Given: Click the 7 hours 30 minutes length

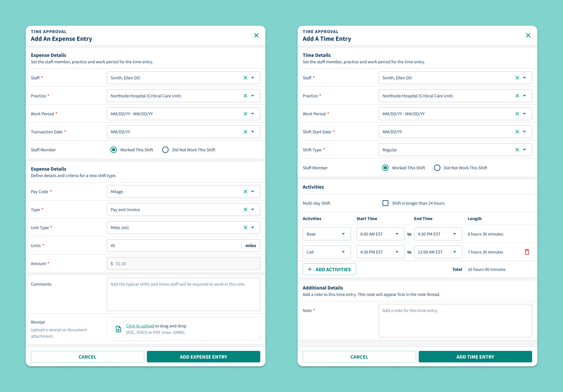Looking at the screenshot, I should (x=485, y=252).
